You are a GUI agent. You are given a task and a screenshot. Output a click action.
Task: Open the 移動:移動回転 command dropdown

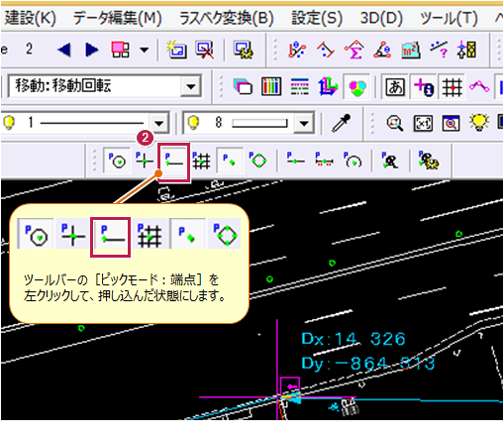191,86
